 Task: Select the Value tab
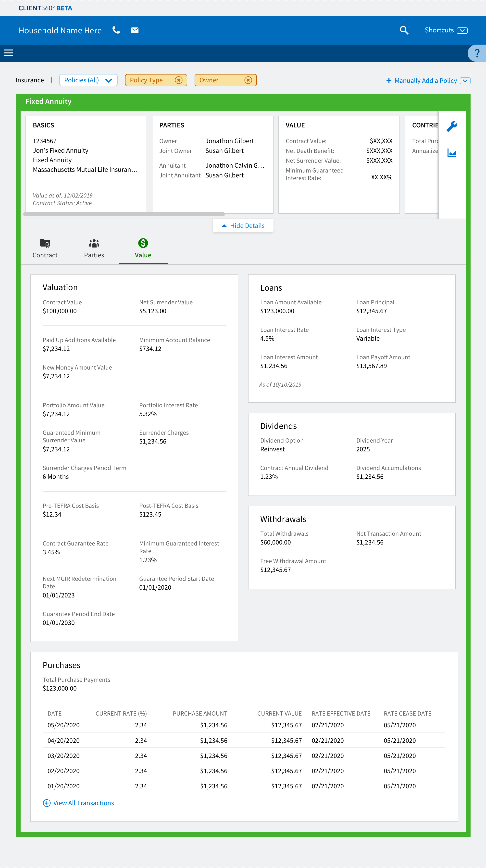143,249
